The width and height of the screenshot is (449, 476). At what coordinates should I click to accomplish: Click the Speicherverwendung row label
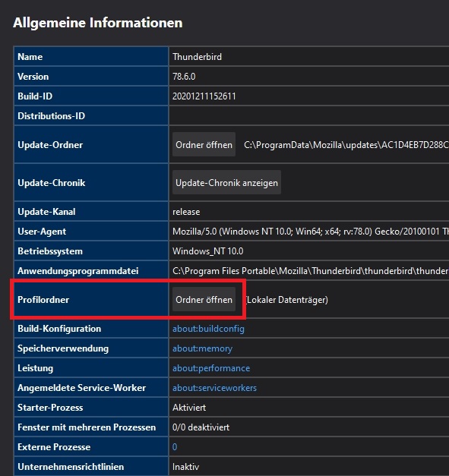coord(63,348)
